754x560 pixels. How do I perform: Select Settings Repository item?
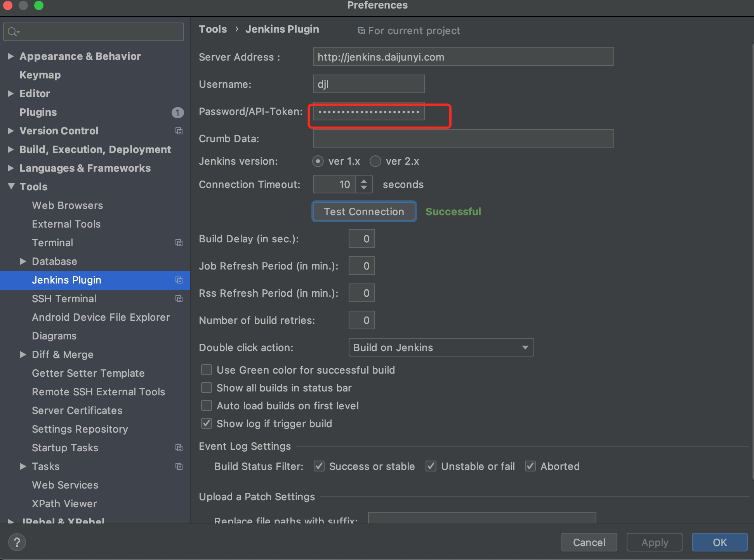pos(80,429)
